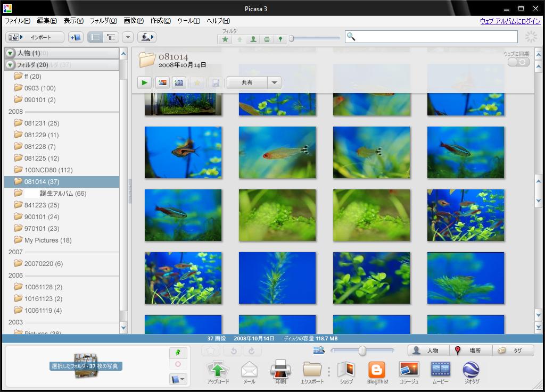Open the add-to-album dropdown in tray
This screenshot has height=392, width=545.
[x=178, y=379]
